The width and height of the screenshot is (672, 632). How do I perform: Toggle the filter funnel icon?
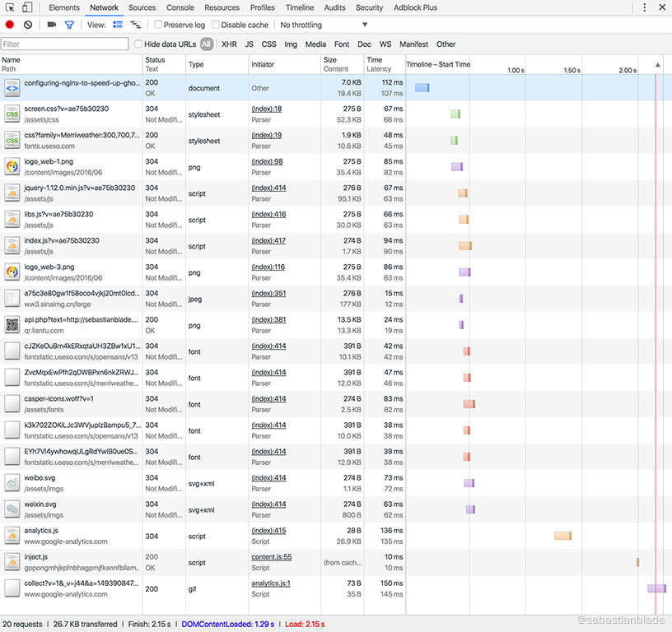pyautogui.click(x=69, y=26)
